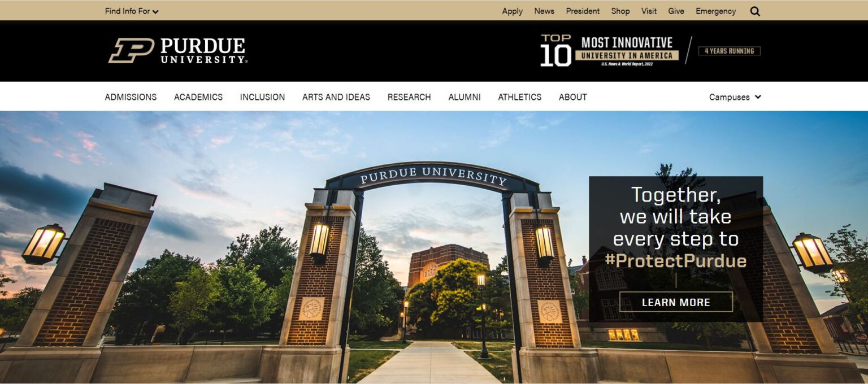This screenshot has height=384, width=868.
Task: Open the Campuses dropdown
Action: click(x=735, y=97)
